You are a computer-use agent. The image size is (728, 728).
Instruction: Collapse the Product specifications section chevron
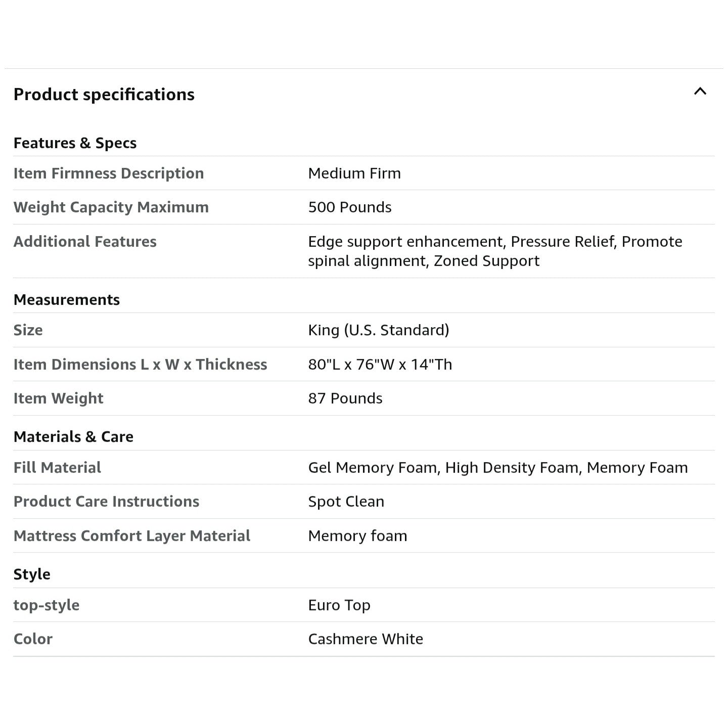(x=700, y=92)
